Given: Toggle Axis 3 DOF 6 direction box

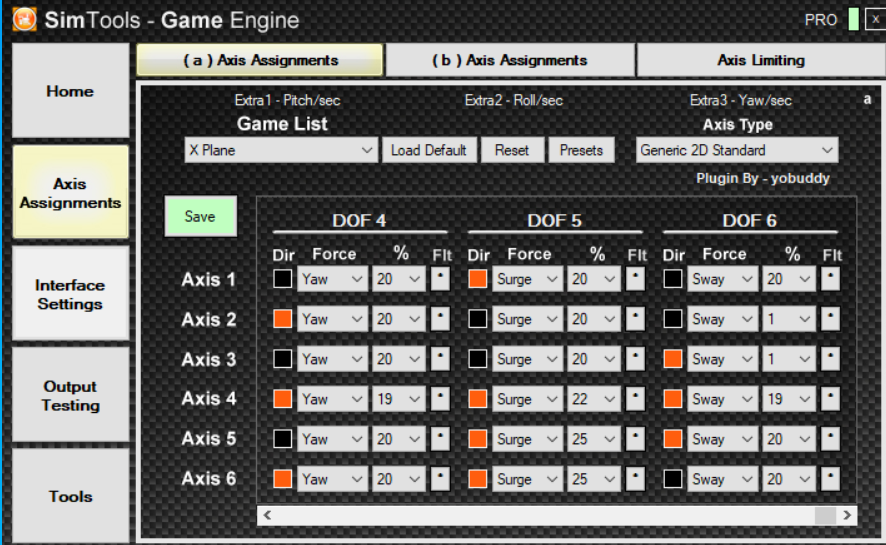Looking at the screenshot, I should (x=672, y=359).
